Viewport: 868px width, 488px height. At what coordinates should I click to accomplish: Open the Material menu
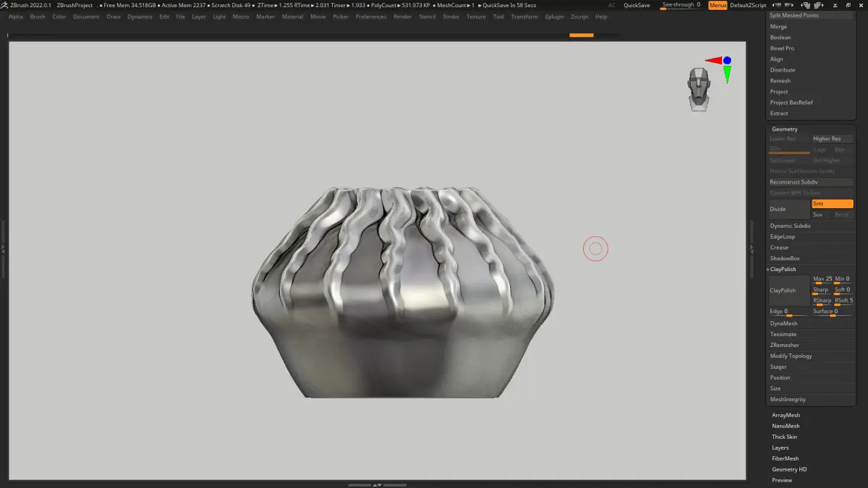pos(292,17)
